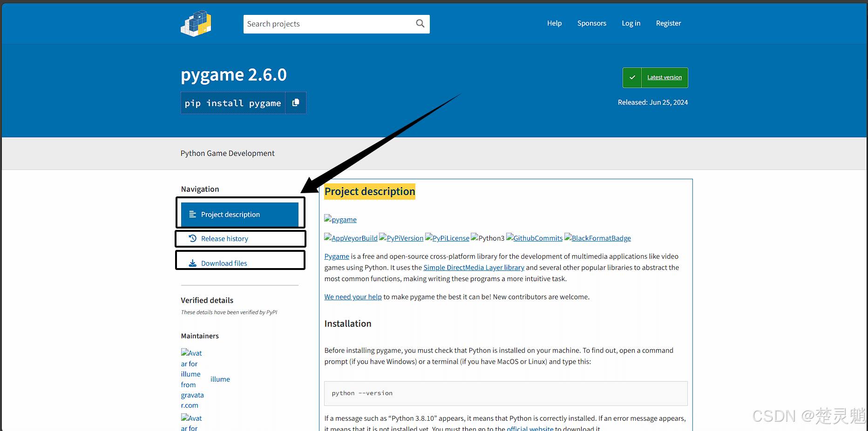This screenshot has height=431, width=868.
Task: Follow the We need your help link
Action: tap(353, 297)
